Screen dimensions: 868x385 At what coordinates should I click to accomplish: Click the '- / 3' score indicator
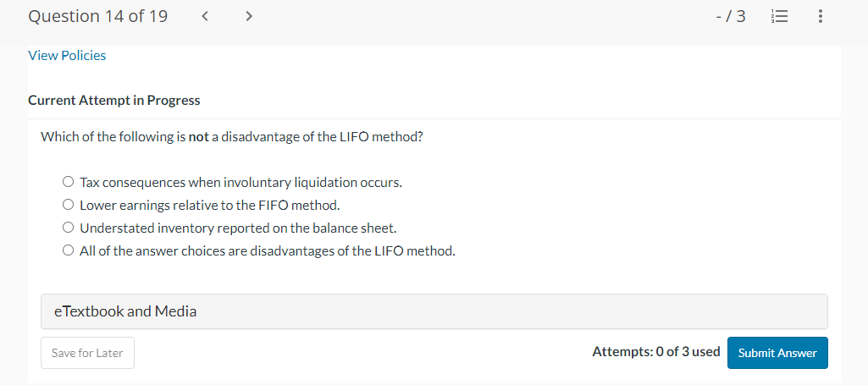730,16
